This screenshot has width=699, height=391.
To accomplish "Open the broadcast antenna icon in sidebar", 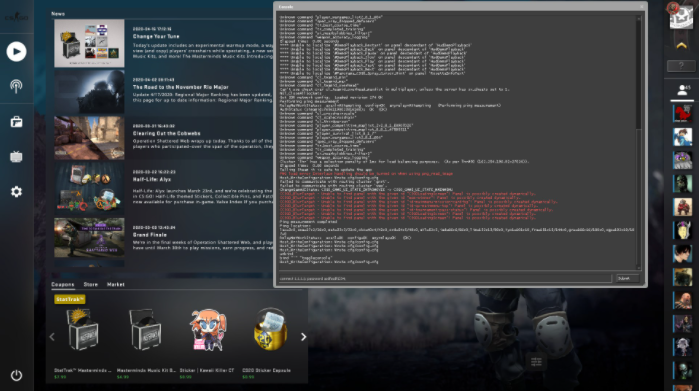I will tap(16, 86).
